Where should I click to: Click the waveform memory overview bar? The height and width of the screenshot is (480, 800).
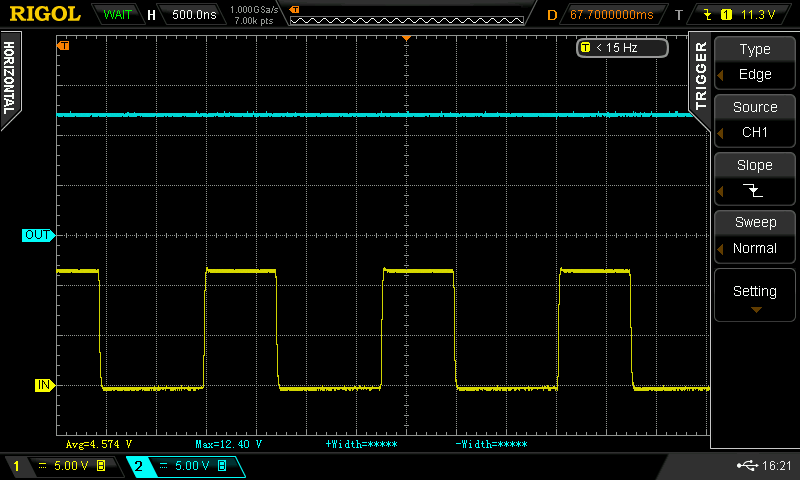pyautogui.click(x=407, y=20)
